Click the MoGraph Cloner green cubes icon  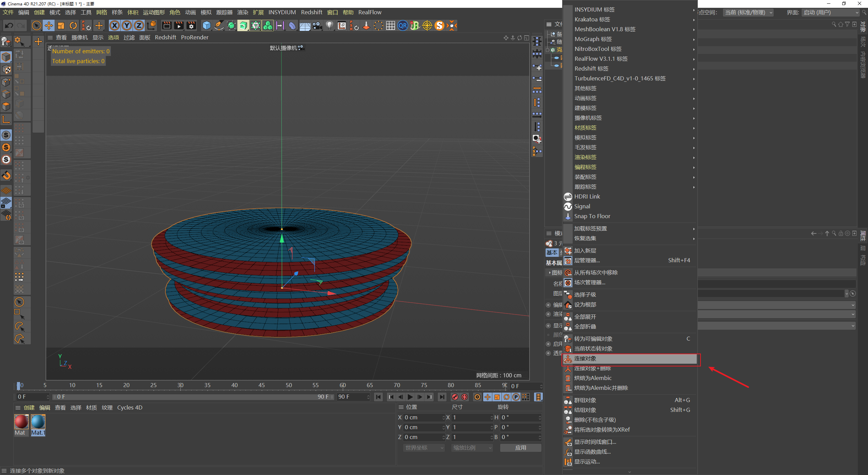click(268, 25)
